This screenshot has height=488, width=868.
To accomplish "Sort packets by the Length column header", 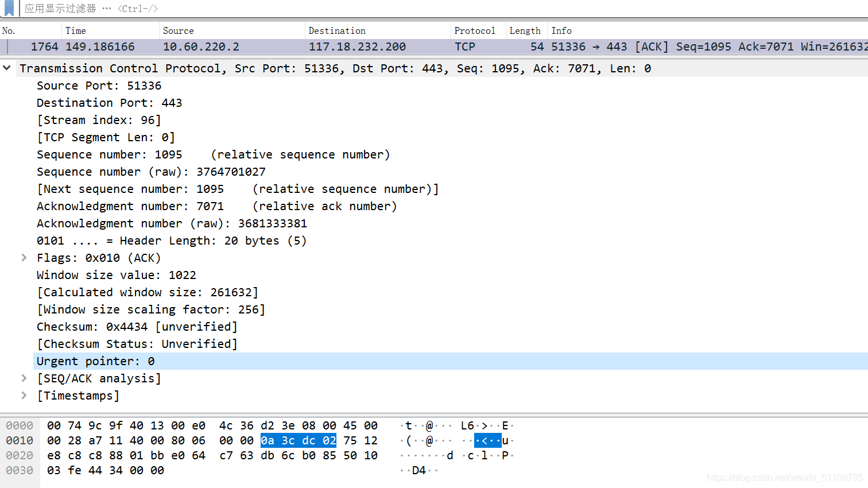I will click(x=526, y=31).
